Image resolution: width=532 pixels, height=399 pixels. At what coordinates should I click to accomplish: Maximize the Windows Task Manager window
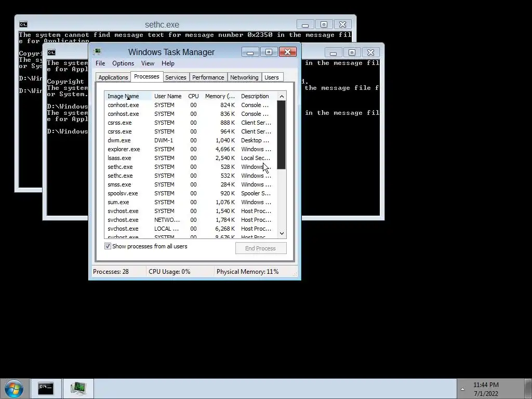(269, 52)
